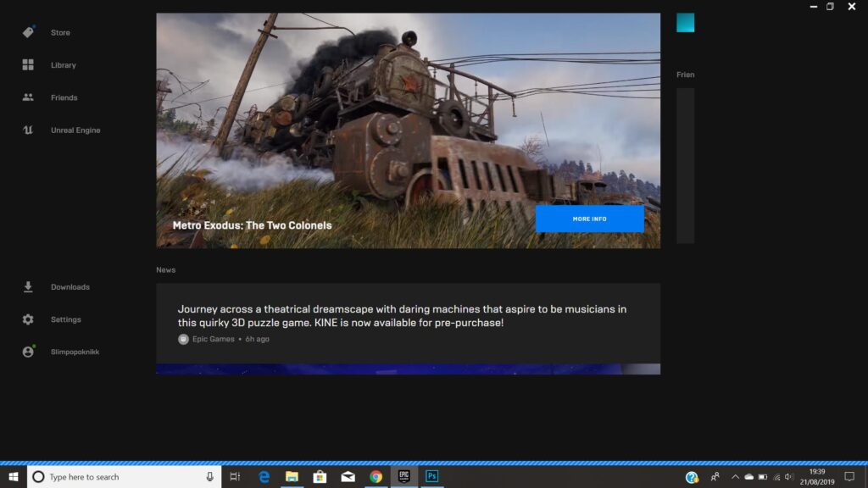Open the Windows Start menu

coord(14,477)
